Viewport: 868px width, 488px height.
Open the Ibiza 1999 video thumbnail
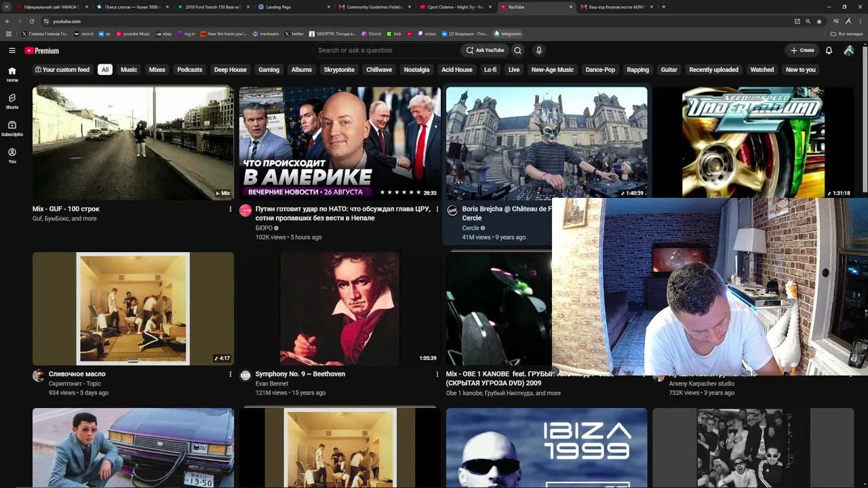[547, 447]
